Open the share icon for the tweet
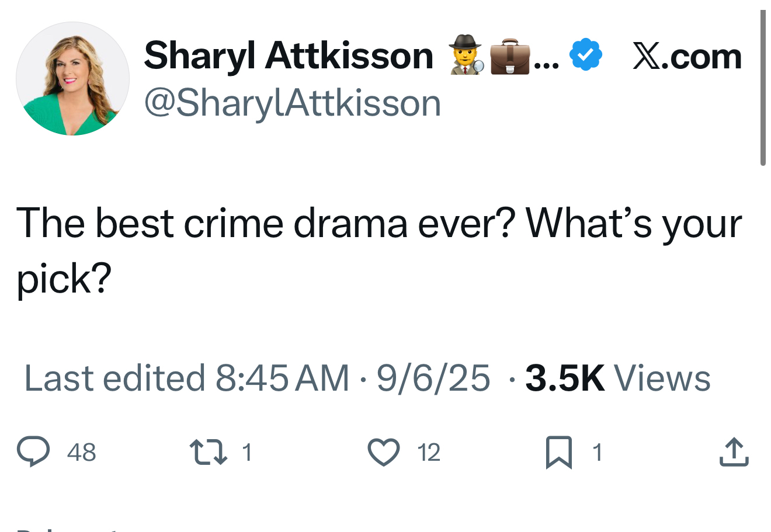Screen dimensions: 771x532 click(734, 453)
